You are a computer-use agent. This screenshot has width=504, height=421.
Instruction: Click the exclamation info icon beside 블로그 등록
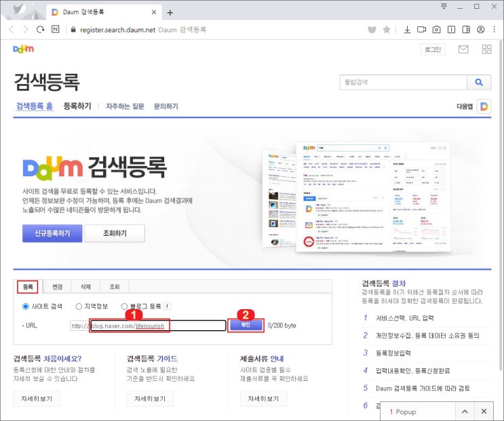click(167, 306)
